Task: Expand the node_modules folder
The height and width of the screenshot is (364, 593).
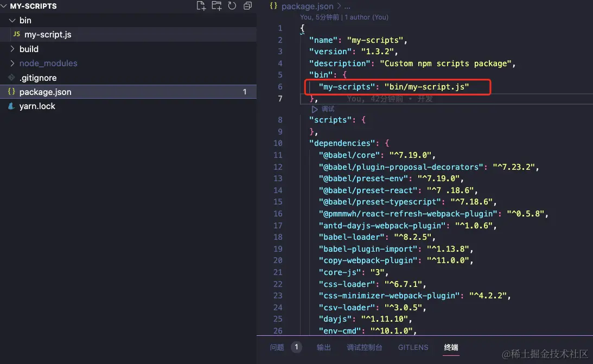Action: (x=12, y=63)
